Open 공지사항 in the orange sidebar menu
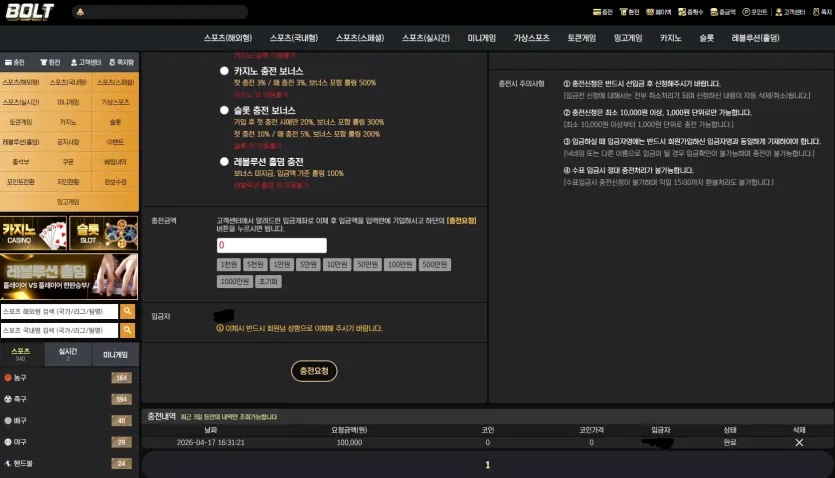 (x=68, y=142)
